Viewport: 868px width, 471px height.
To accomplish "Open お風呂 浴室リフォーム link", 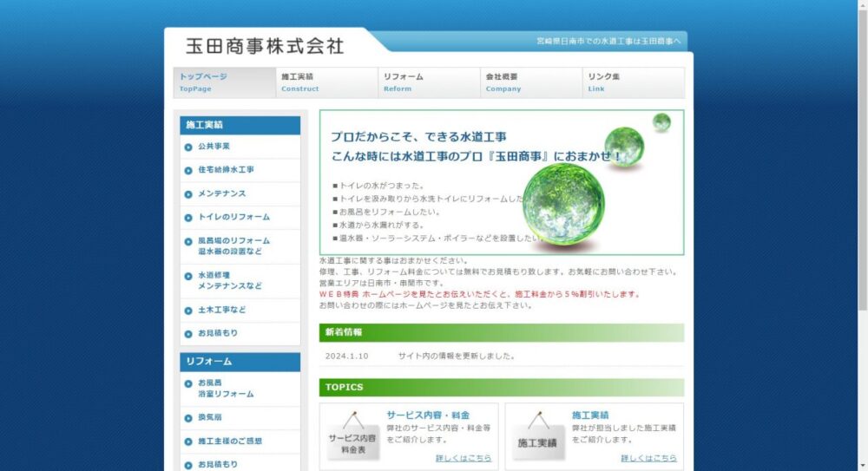I will [226, 388].
